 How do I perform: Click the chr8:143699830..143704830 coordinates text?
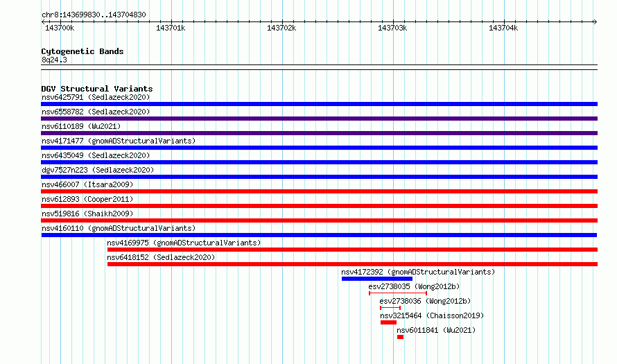coord(94,15)
